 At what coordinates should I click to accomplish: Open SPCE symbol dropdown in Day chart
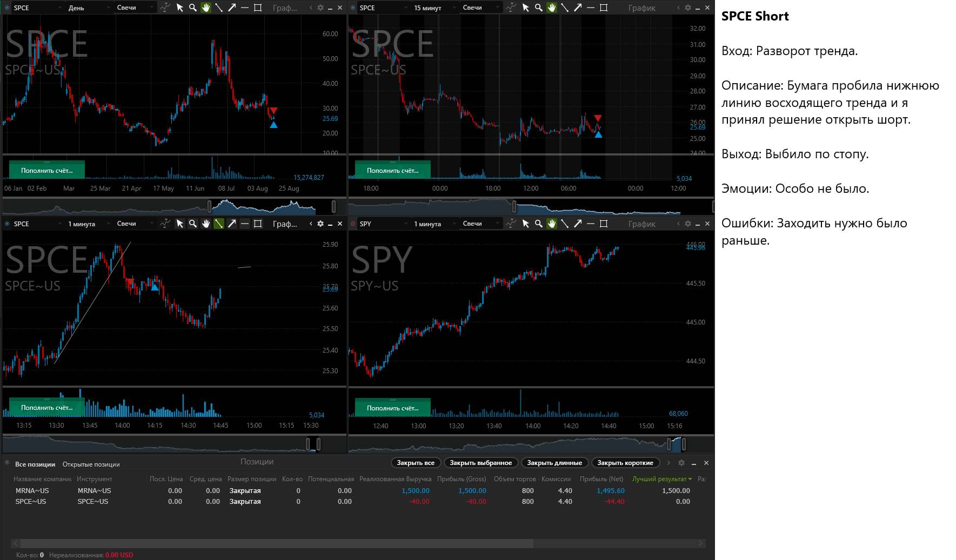point(37,8)
